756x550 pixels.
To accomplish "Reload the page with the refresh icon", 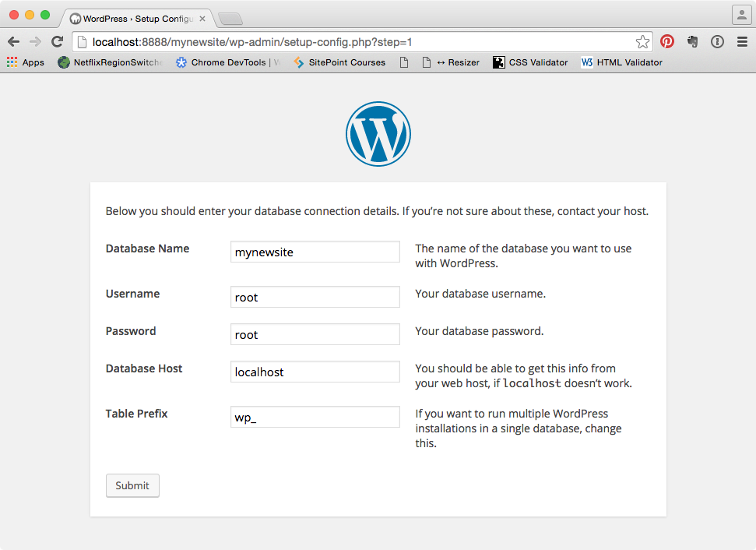I will [x=58, y=42].
